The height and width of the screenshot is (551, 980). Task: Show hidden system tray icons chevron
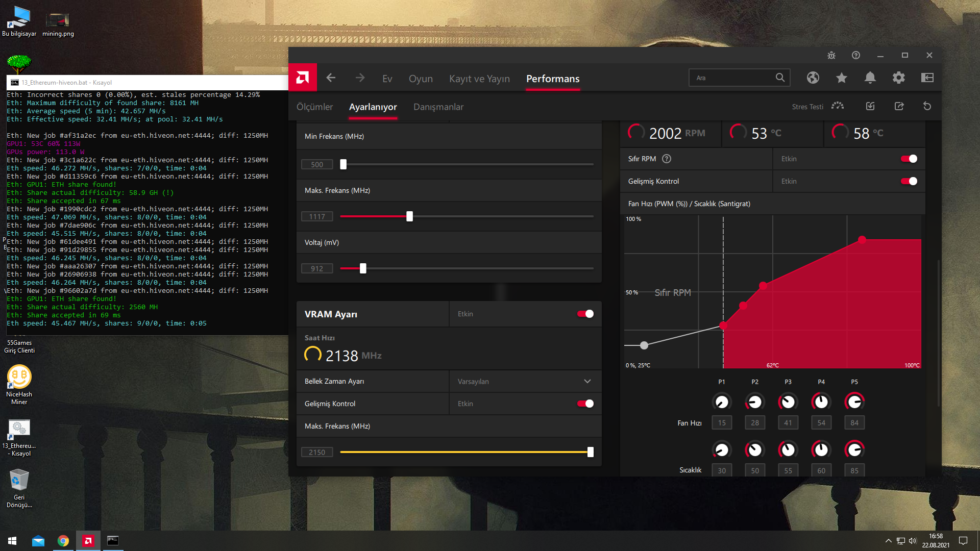coord(889,541)
